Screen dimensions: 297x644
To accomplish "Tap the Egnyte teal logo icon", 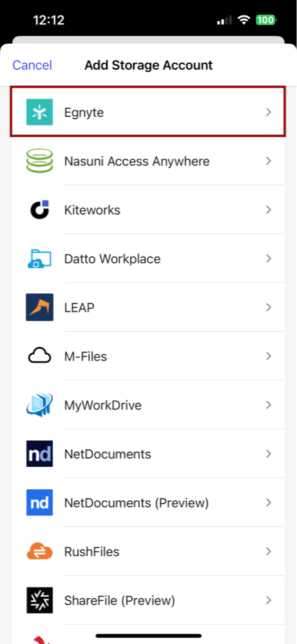I will click(39, 112).
